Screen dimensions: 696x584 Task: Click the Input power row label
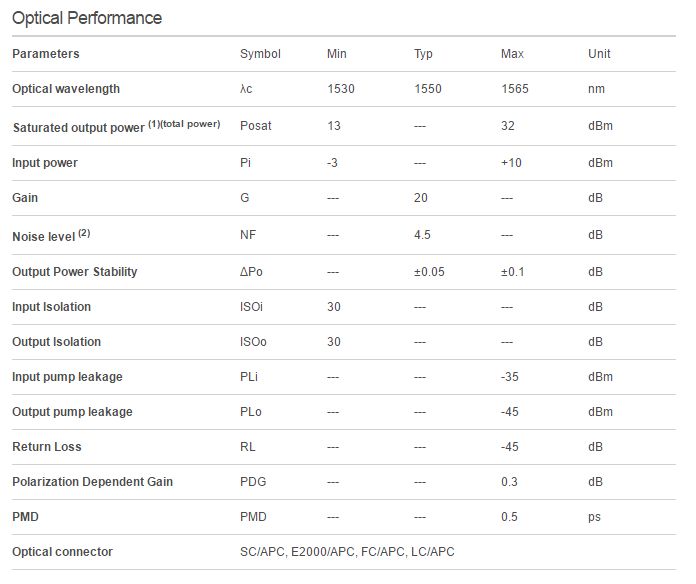point(45,162)
